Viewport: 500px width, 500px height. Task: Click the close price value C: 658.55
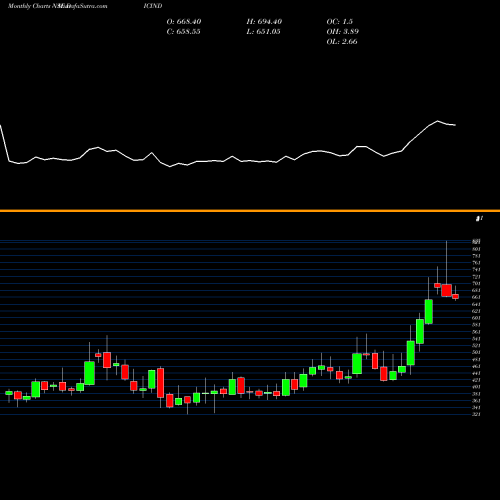183,32
